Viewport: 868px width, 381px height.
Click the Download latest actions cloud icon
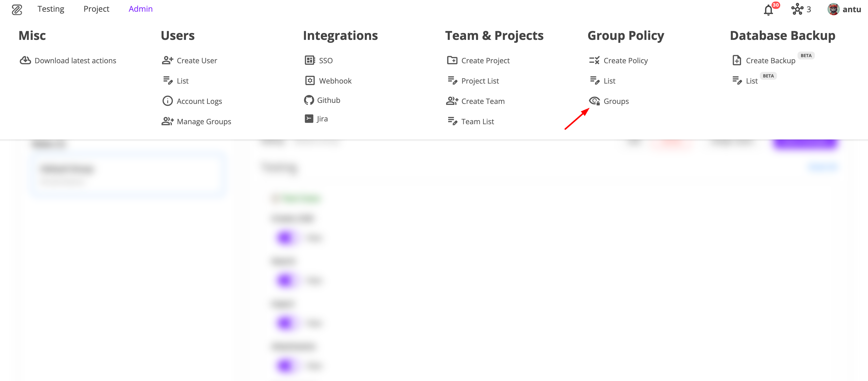click(25, 60)
